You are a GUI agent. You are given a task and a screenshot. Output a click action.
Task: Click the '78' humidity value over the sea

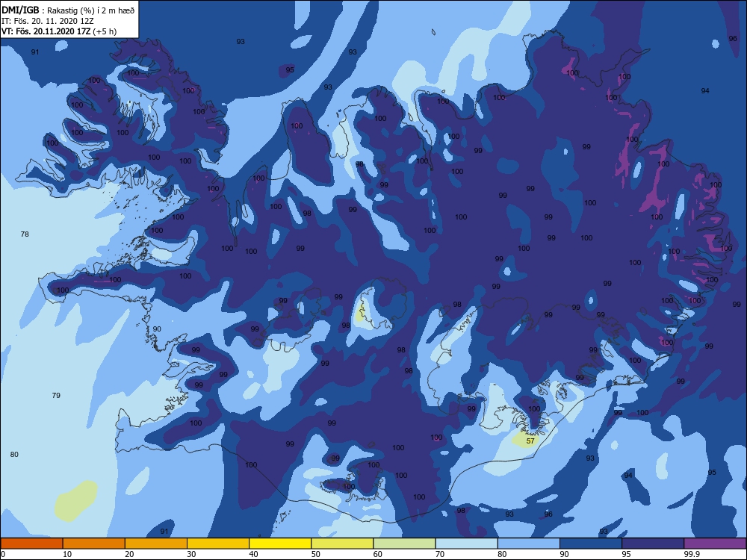(x=25, y=234)
